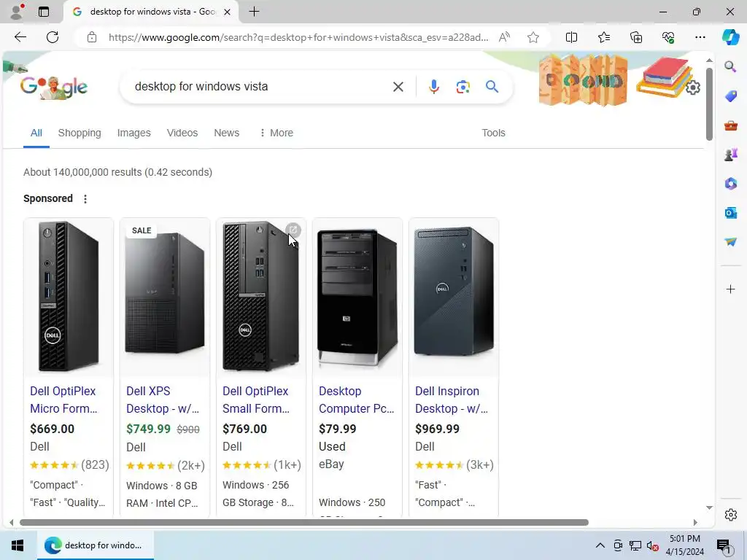Image resolution: width=747 pixels, height=560 pixels.
Task: Switch to the Videos tab
Action: (x=182, y=133)
